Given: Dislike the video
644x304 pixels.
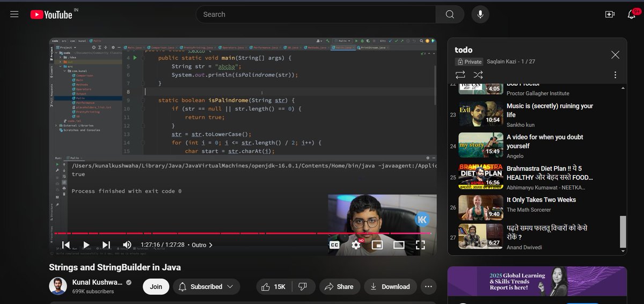Looking at the screenshot, I should pyautogui.click(x=303, y=286).
